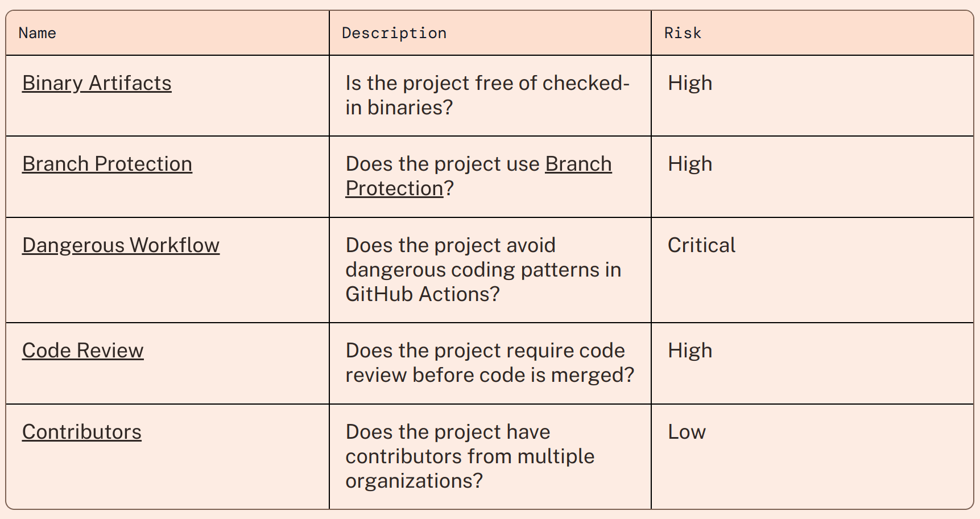980x519 pixels.
Task: Click the 'contributors from multiple organizations' description text
Action: tap(469, 456)
